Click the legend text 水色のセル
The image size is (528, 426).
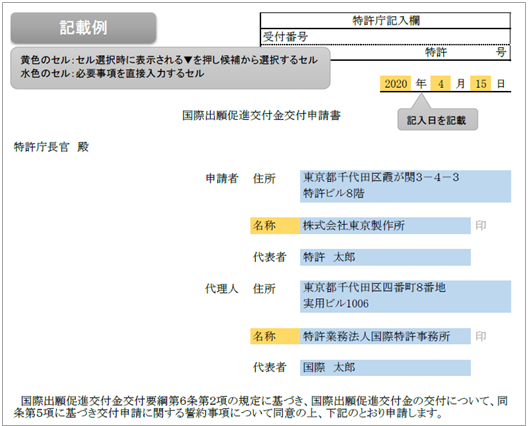[45, 74]
